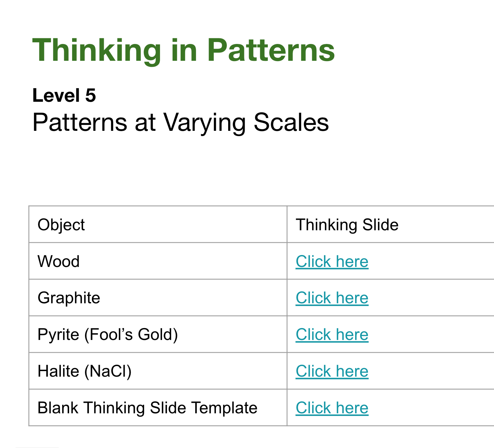Click the Blank Thinking Slide Template cell text
The image size is (494, 448).
pos(147,408)
